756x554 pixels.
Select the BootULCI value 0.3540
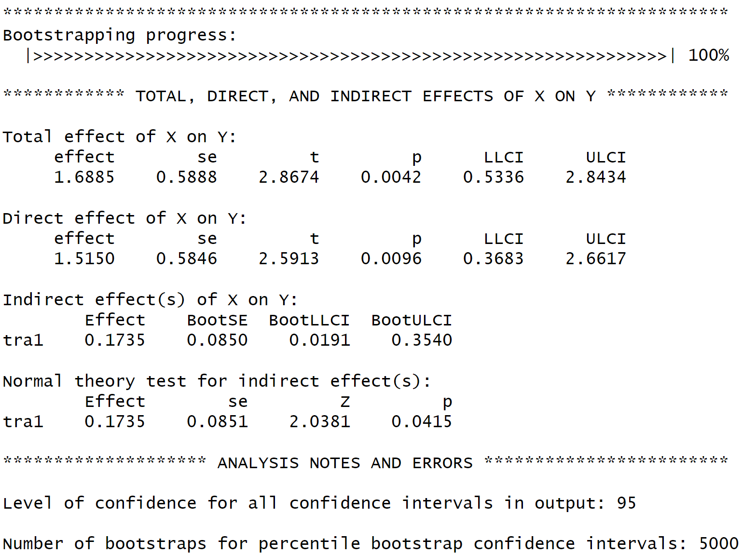[422, 340]
